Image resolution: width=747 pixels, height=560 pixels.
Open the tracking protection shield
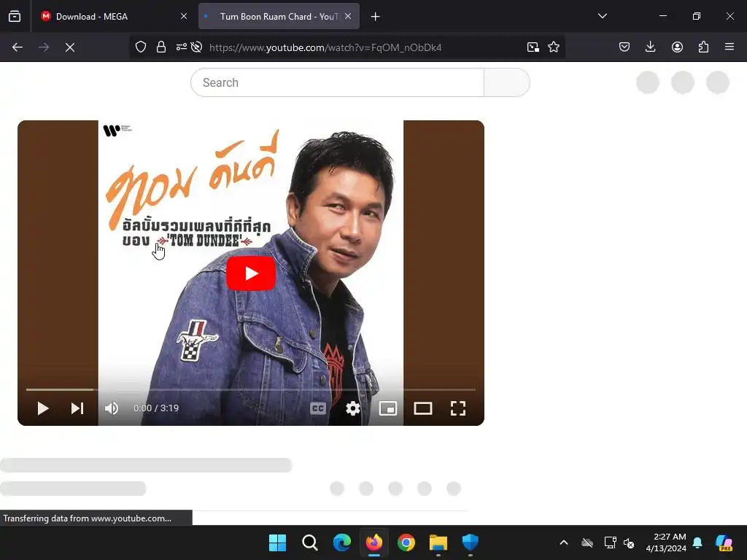[141, 47]
